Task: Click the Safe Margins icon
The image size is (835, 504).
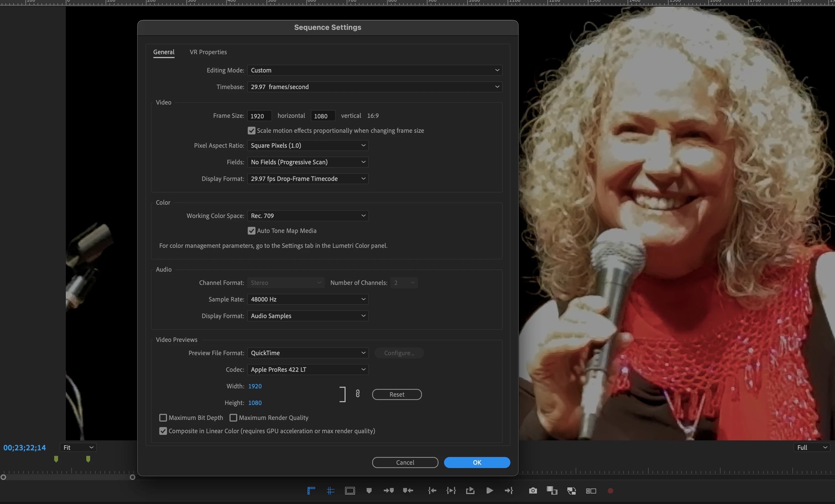Action: 350,490
